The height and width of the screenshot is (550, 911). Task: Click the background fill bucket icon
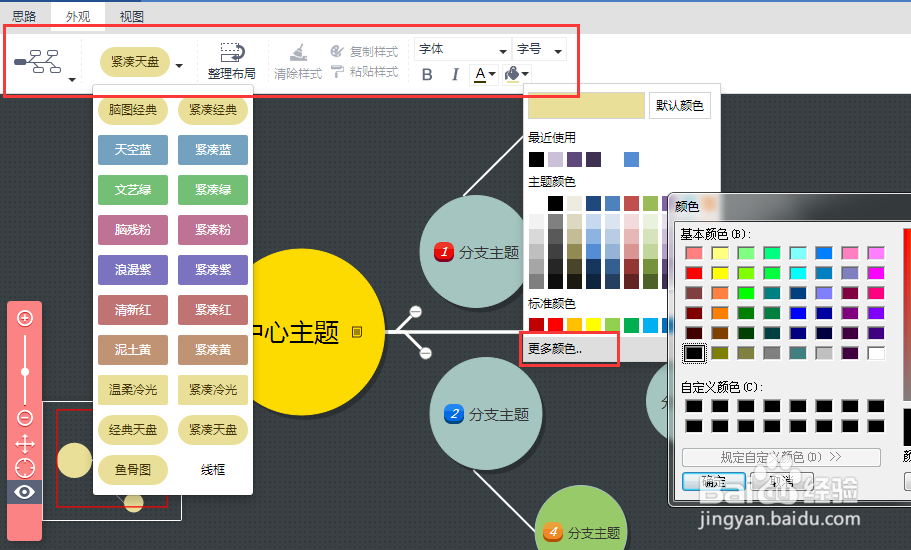click(x=512, y=74)
